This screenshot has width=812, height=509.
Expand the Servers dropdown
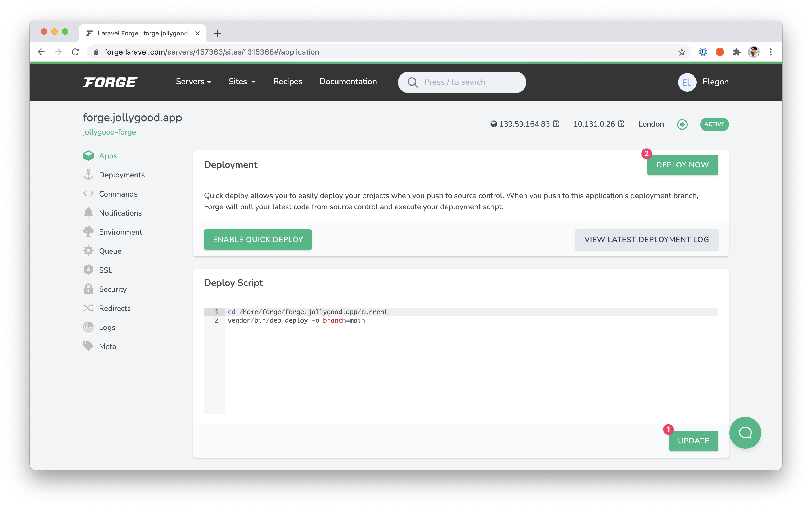click(193, 82)
